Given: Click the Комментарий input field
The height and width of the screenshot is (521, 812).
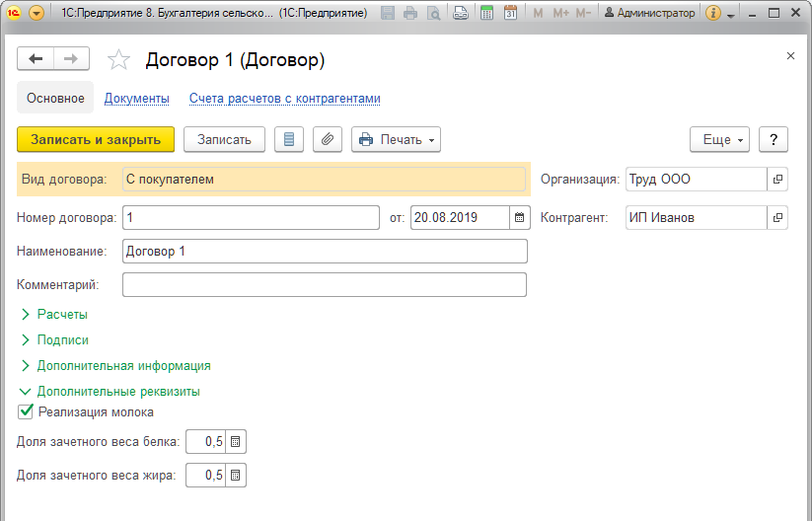Looking at the screenshot, I should tap(325, 285).
